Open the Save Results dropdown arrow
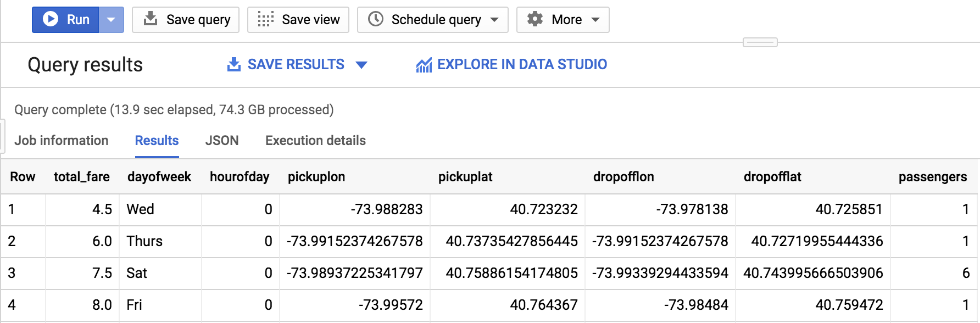 tap(361, 65)
